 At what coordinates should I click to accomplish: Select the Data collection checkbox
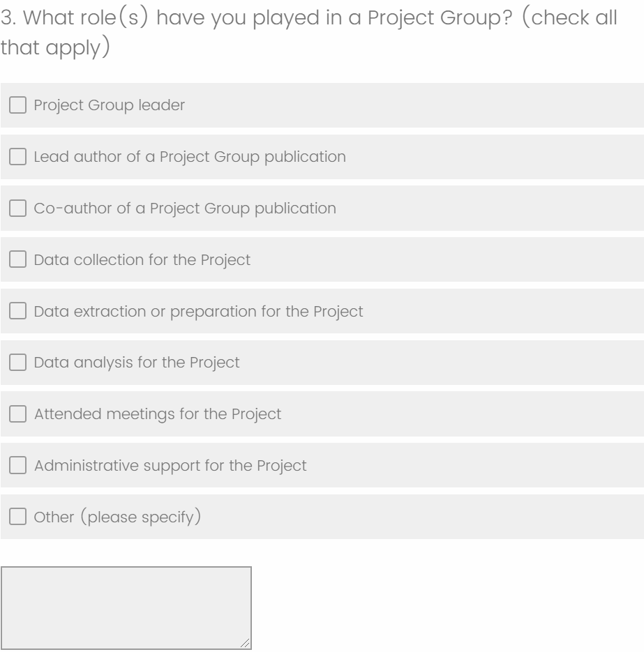17,260
